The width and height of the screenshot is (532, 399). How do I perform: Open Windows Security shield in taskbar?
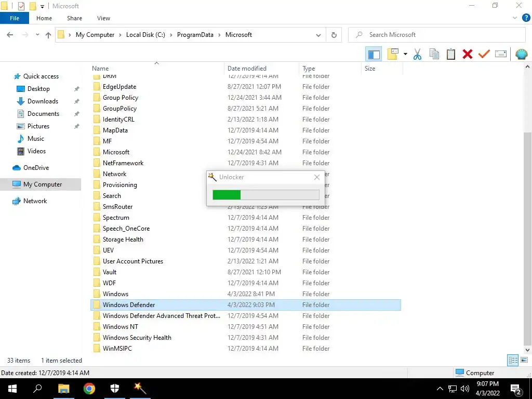115,389
